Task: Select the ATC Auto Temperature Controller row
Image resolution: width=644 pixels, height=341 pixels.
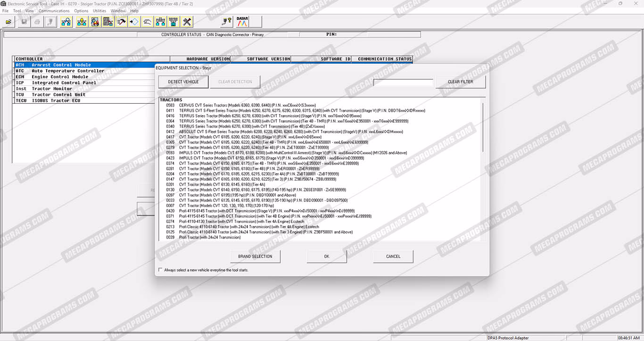Action: click(85, 71)
